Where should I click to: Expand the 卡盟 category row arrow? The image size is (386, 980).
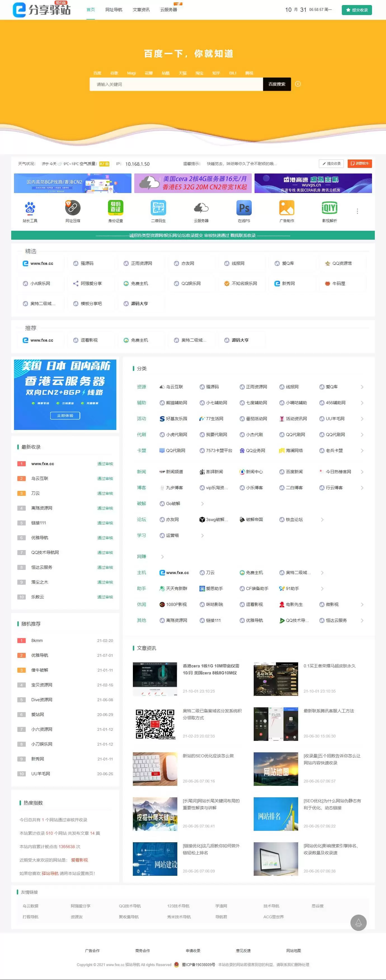(362, 451)
